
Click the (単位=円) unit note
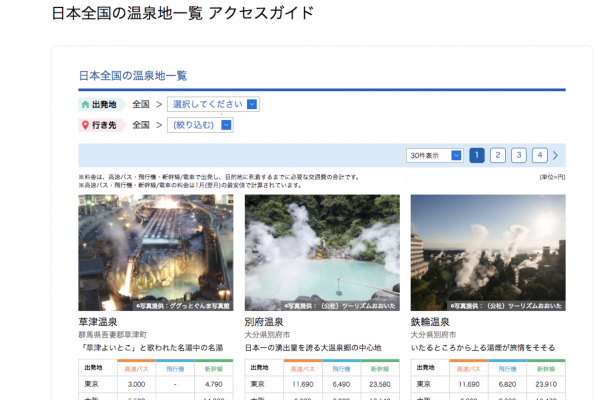point(552,177)
